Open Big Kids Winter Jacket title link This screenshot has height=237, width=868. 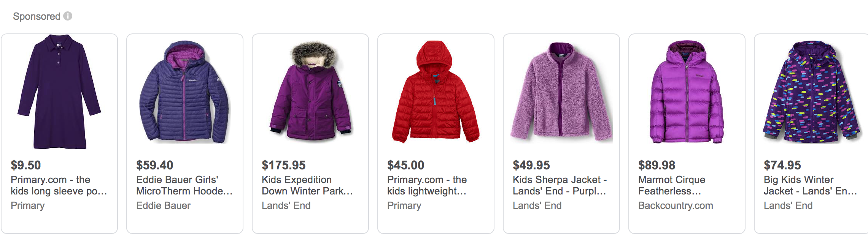pyautogui.click(x=811, y=185)
